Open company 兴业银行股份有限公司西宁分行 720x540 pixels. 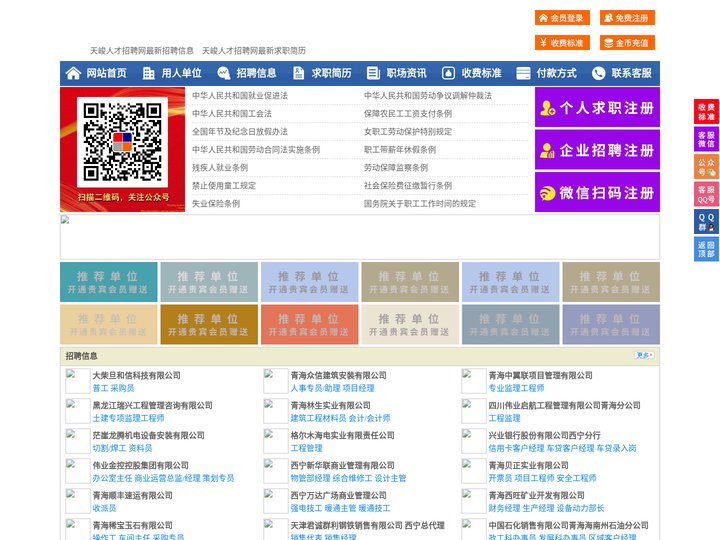click(x=545, y=435)
